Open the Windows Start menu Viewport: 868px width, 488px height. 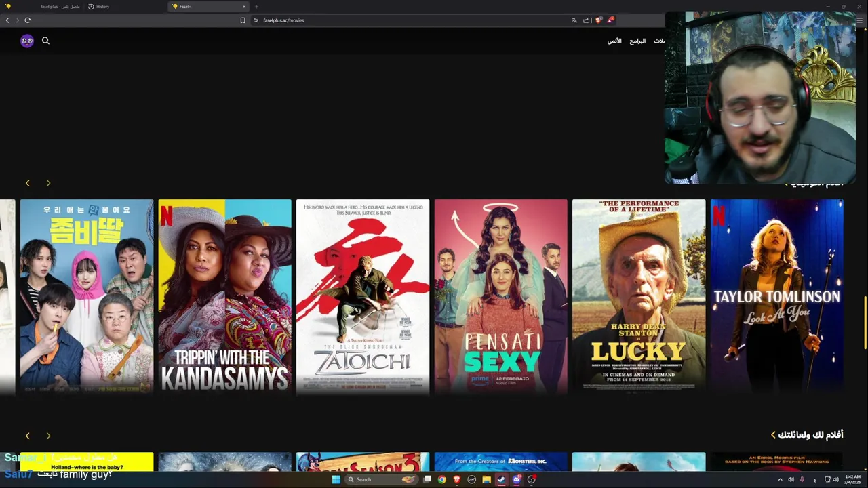336,479
